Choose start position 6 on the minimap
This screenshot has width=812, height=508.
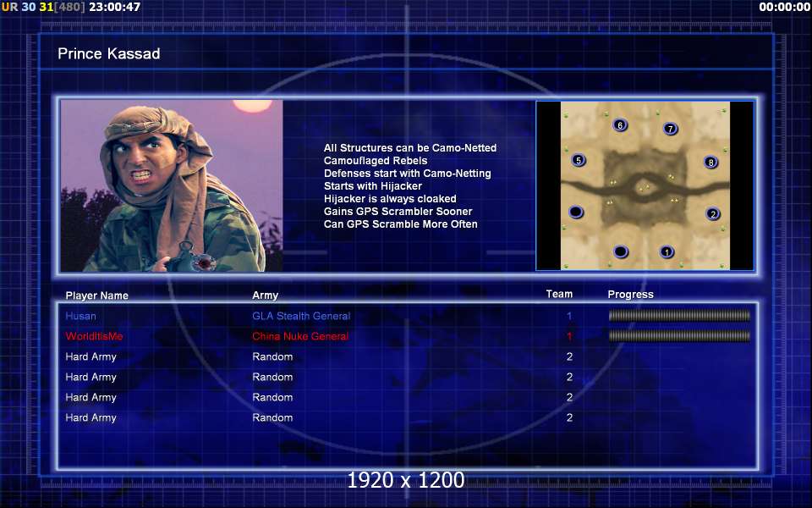(x=620, y=125)
